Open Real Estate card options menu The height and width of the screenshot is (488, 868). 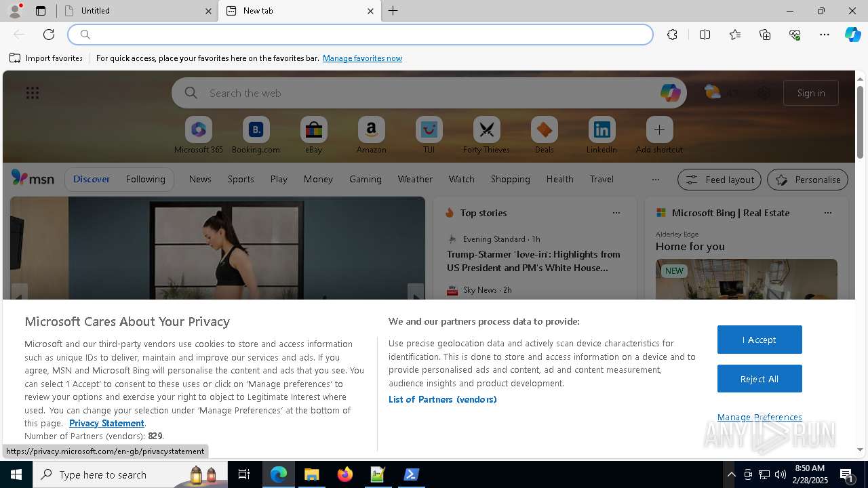827,213
